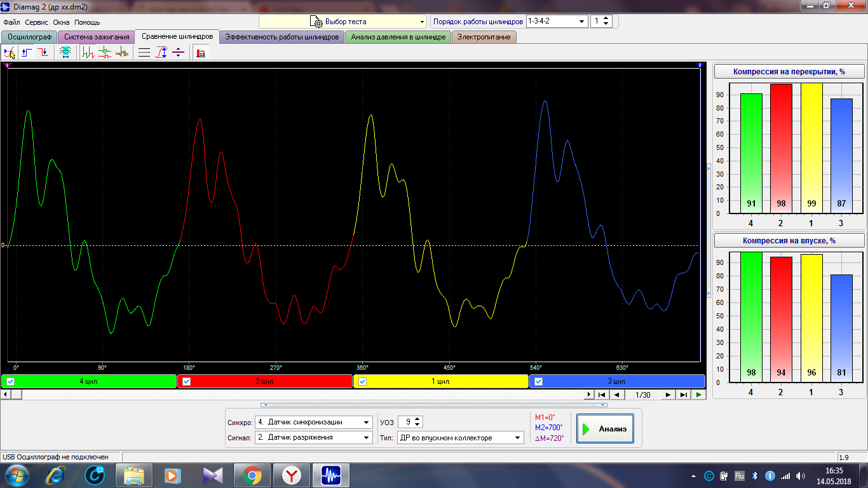Switch to Анализ давления в цилиндре tab
868x488 pixels.
pos(398,37)
